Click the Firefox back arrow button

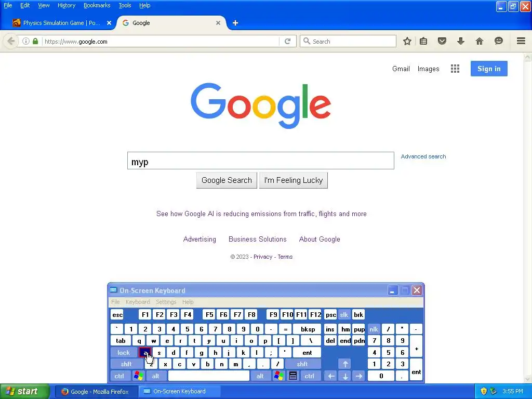[x=11, y=42]
